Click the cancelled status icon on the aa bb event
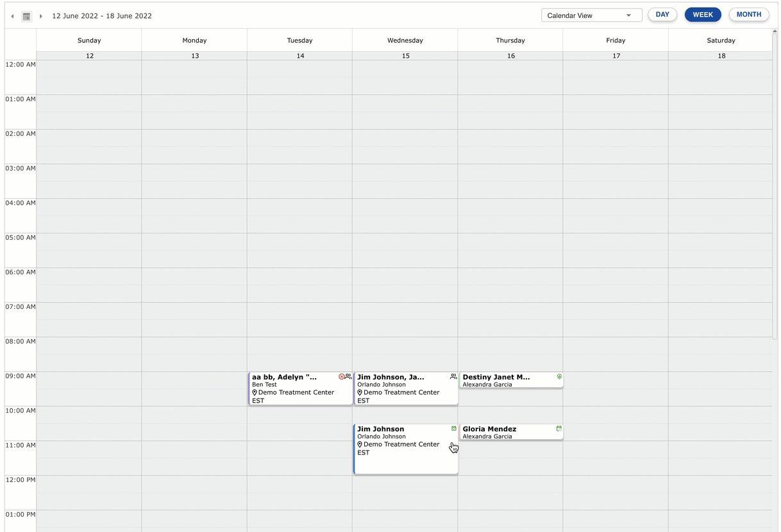781x532 pixels. [342, 377]
